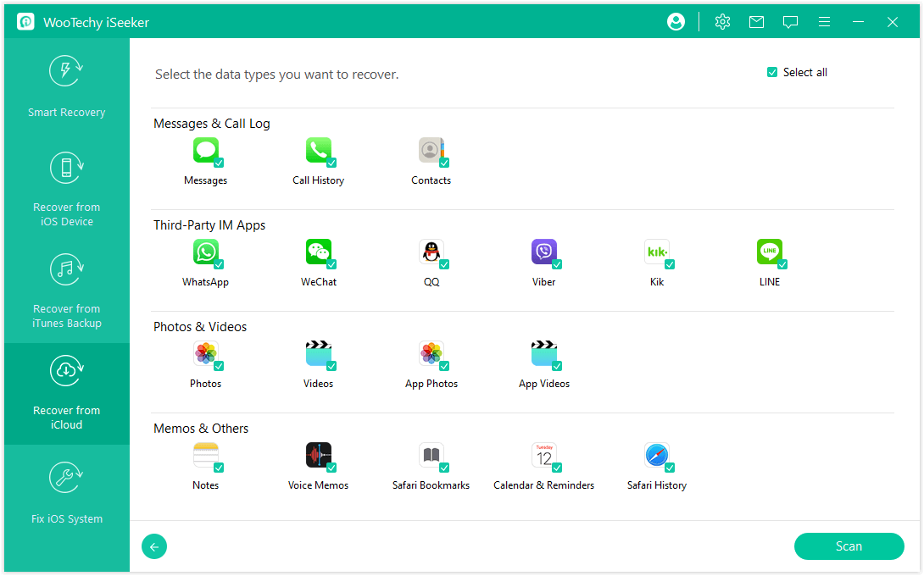Toggle the checkbox on Messages
Screen dimensions: 924x576
point(219,163)
